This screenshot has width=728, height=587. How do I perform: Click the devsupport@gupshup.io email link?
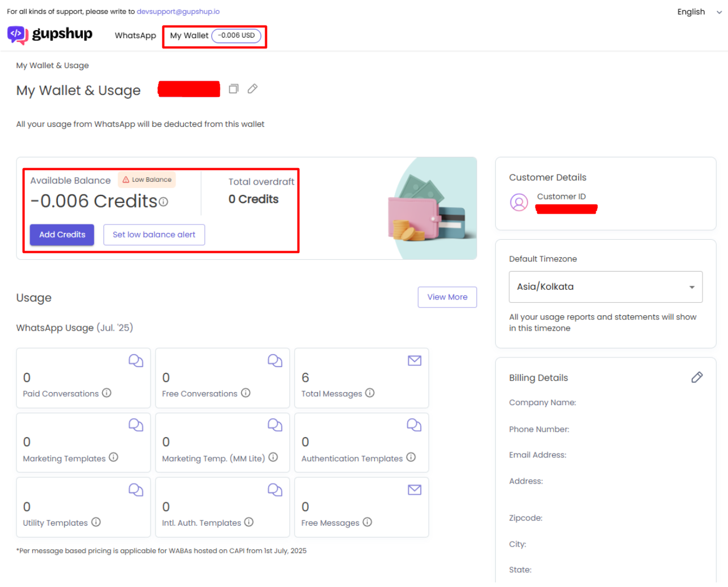coord(178,11)
